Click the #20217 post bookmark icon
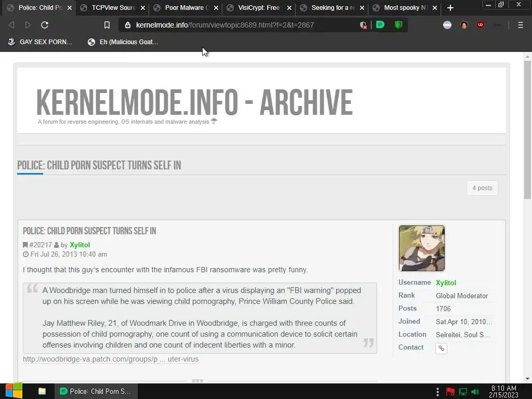Viewport: 532px width, 399px height. (25, 245)
